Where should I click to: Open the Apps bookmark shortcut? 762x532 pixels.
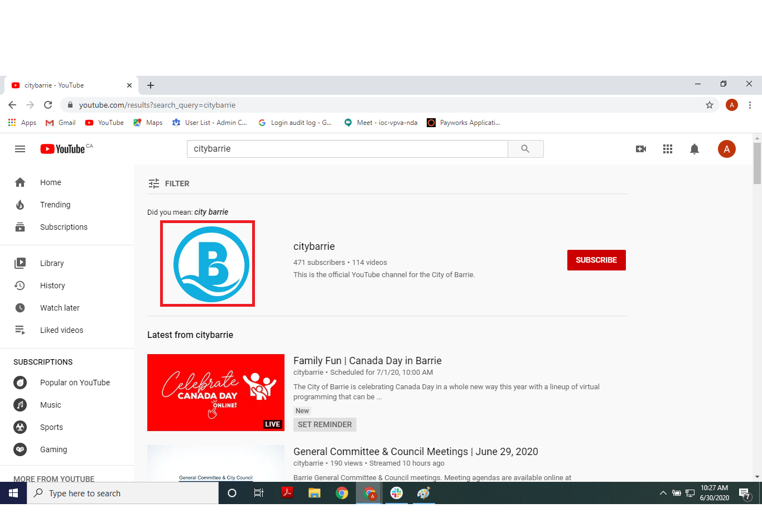pyautogui.click(x=22, y=123)
